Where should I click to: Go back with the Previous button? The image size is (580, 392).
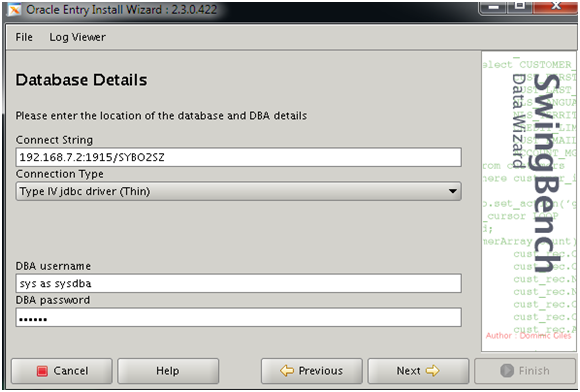[x=312, y=371]
